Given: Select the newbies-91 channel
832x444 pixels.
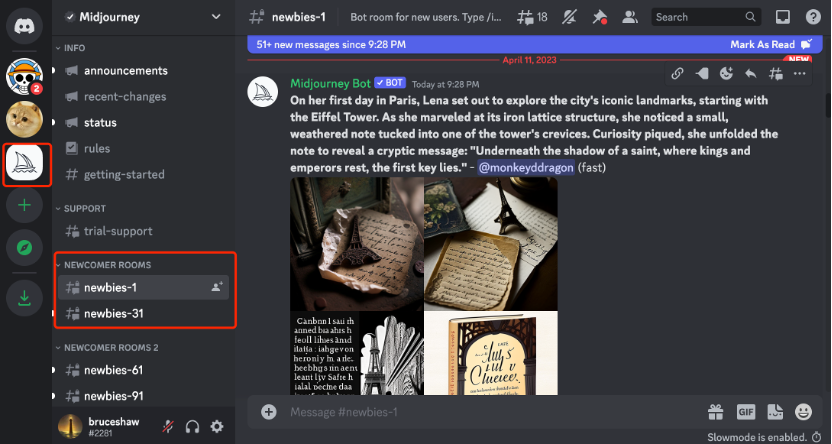Looking at the screenshot, I should 143,396.
